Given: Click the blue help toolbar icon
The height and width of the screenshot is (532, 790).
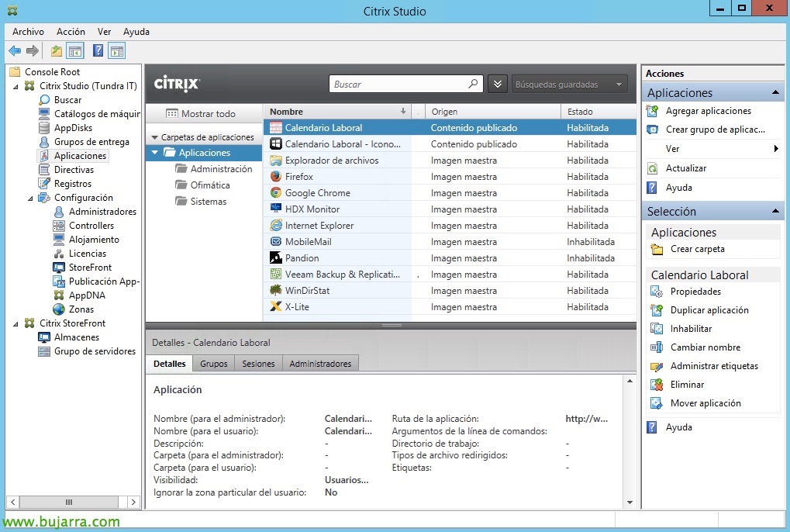Looking at the screenshot, I should (98, 51).
